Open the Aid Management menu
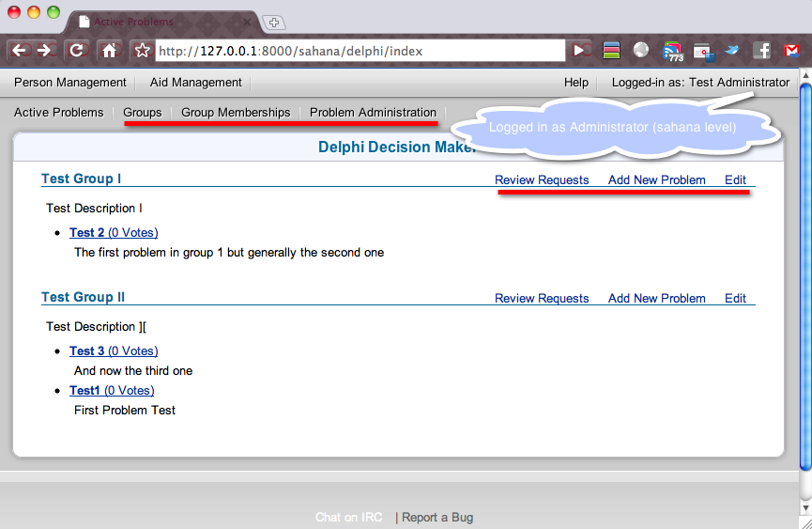The height and width of the screenshot is (529, 812). click(196, 83)
